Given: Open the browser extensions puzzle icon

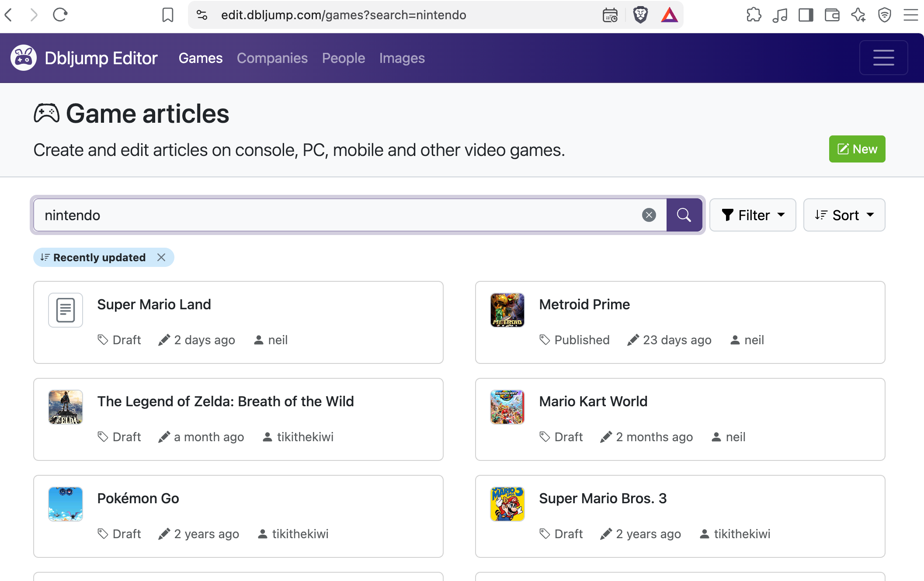Looking at the screenshot, I should [x=754, y=15].
